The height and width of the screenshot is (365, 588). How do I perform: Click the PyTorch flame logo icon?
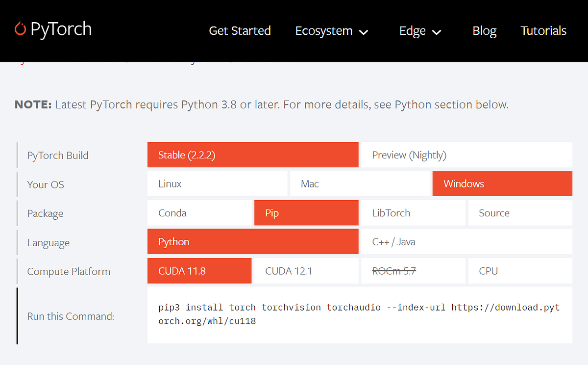(x=20, y=29)
